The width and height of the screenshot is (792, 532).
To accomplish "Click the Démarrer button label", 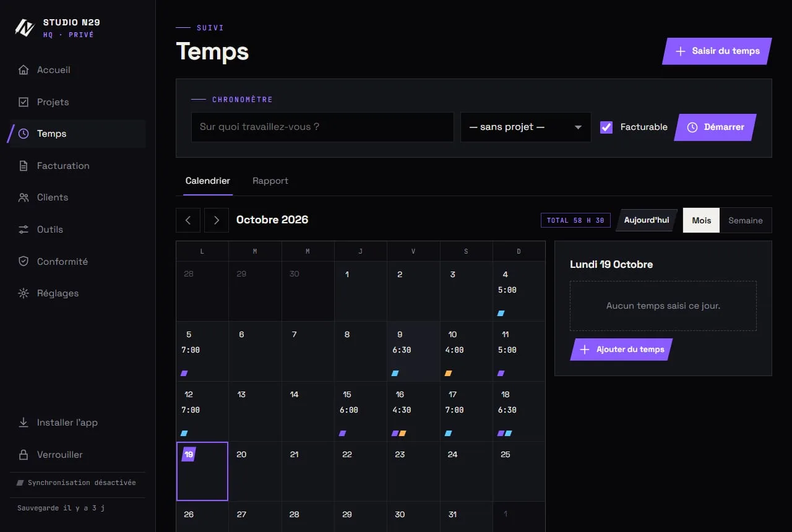I will point(724,127).
